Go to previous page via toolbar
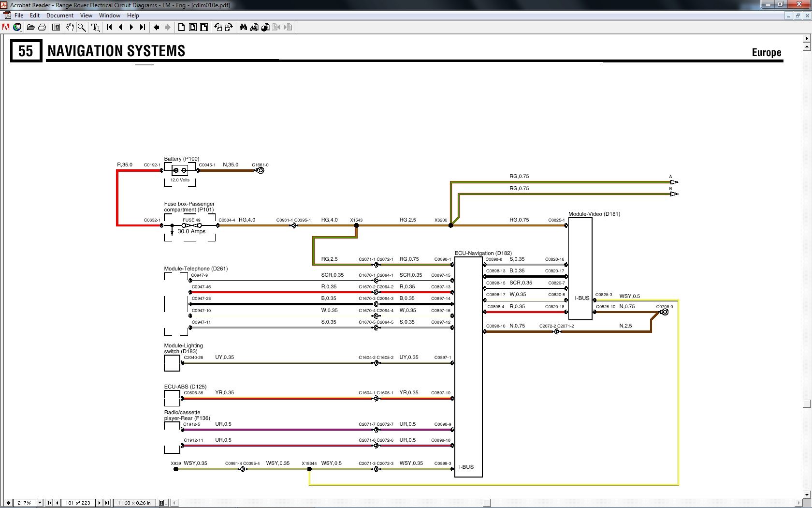 click(x=121, y=27)
